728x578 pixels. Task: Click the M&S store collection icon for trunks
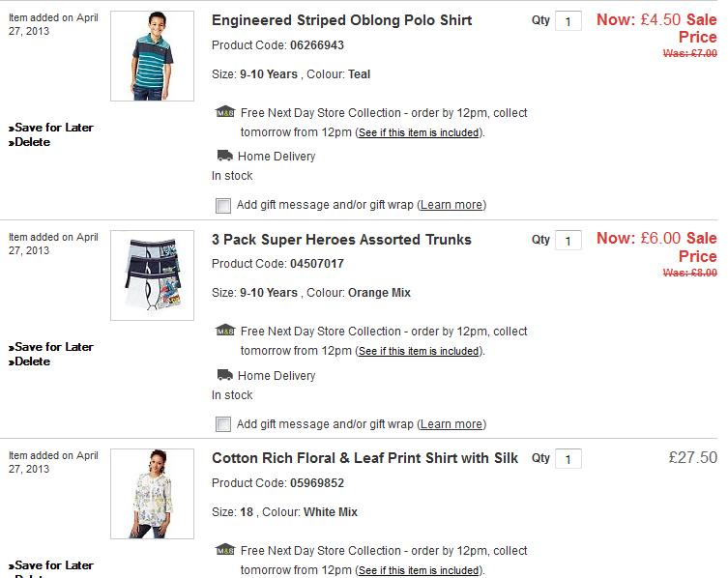pyautogui.click(x=225, y=331)
